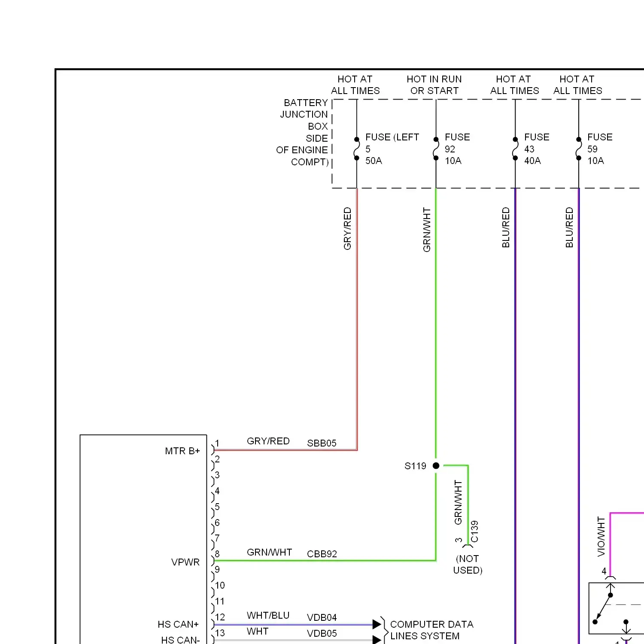Click pin number 8 on the connector
Image resolution: width=644 pixels, height=644 pixels.
tap(217, 554)
